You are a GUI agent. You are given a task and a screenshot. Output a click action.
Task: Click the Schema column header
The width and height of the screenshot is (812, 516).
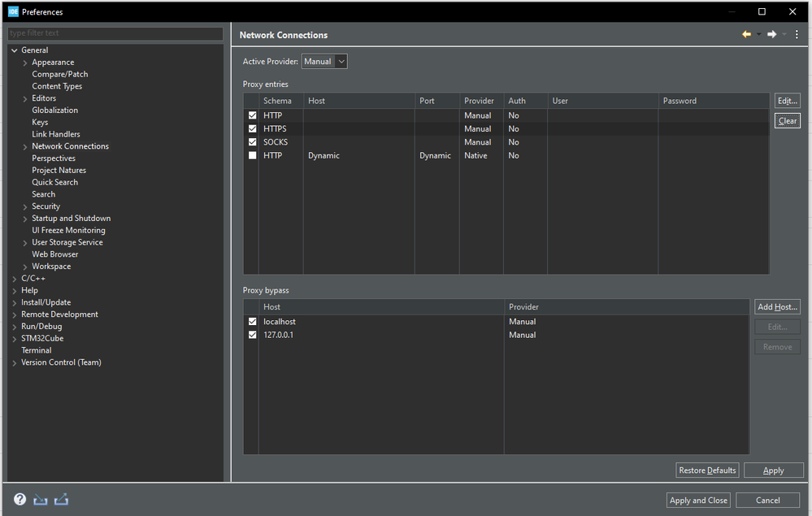tap(280, 101)
